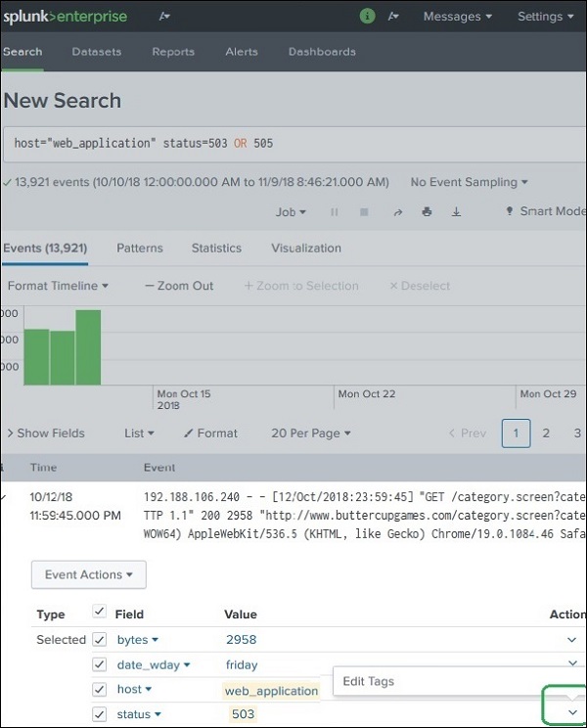
Task: Open the No Event Sampling dropdown
Action: [x=469, y=182]
